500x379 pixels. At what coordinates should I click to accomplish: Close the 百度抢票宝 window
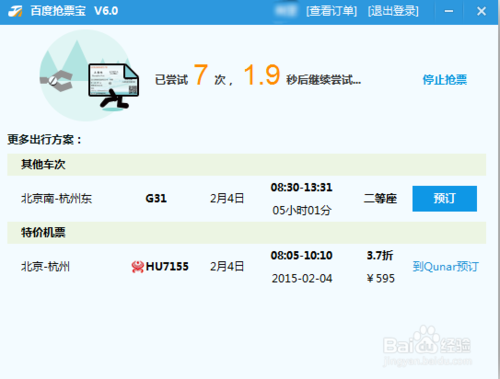click(481, 11)
